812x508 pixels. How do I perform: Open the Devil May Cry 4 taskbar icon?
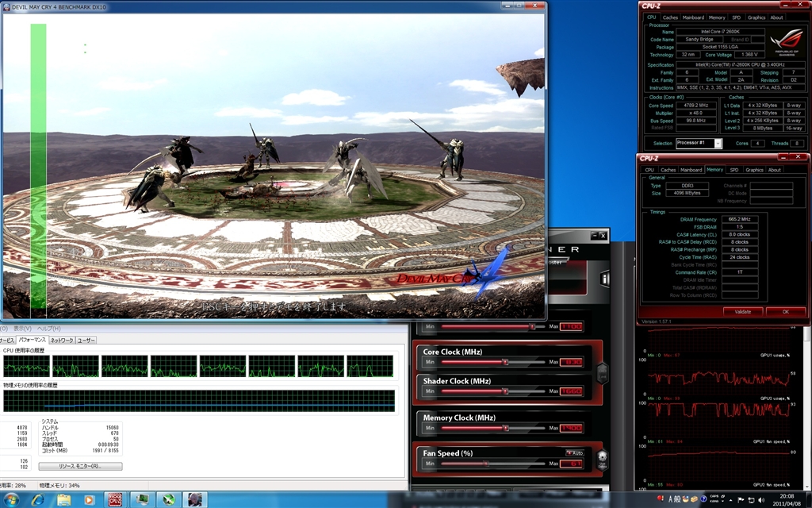196,500
